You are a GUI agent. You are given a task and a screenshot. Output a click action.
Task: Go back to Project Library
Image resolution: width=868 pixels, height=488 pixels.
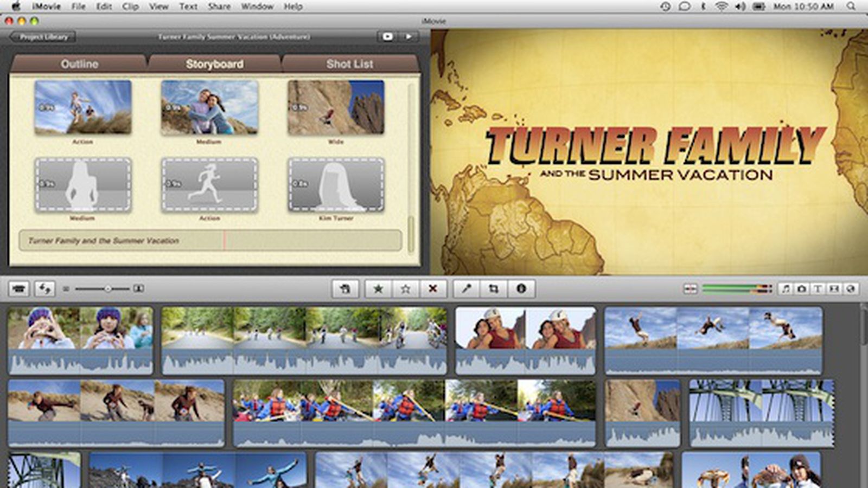click(43, 37)
